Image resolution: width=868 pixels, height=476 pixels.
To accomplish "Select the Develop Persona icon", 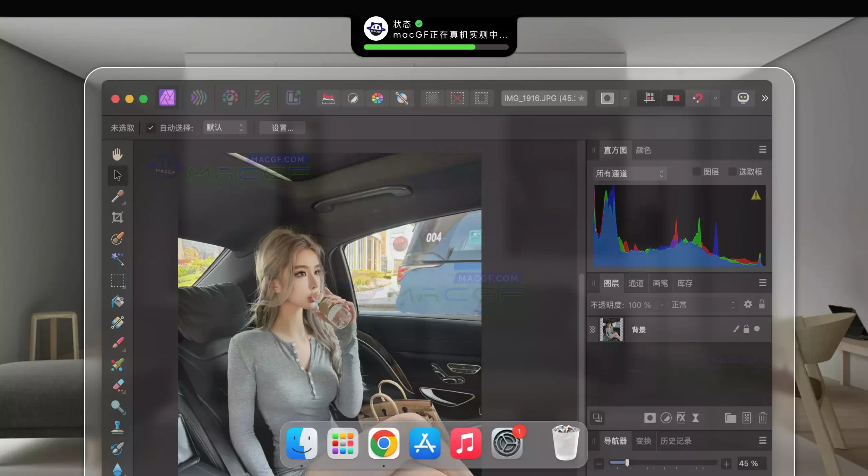I will [231, 98].
